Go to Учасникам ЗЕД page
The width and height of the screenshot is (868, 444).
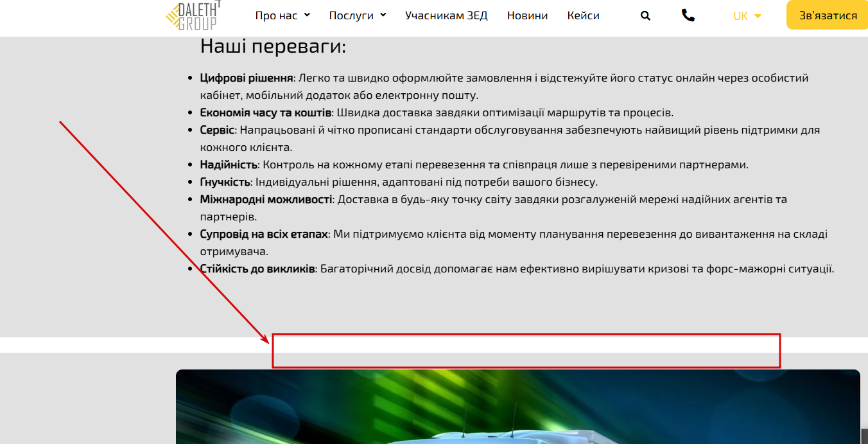[446, 15]
